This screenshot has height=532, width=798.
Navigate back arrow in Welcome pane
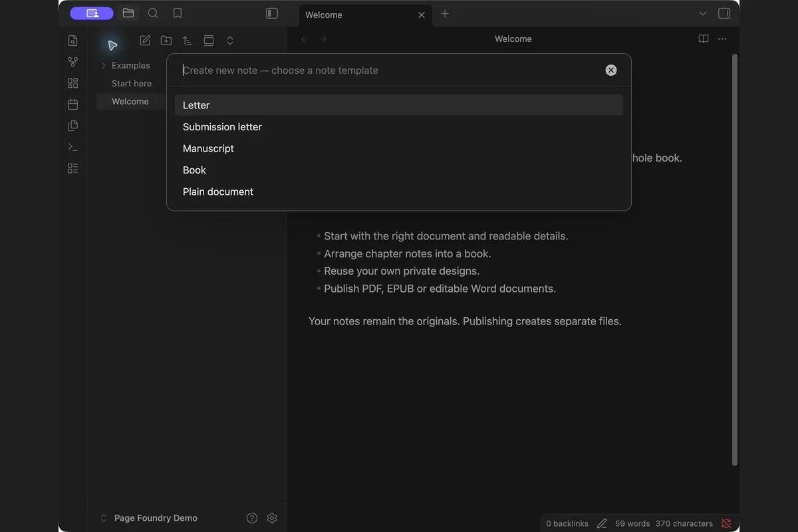[305, 39]
